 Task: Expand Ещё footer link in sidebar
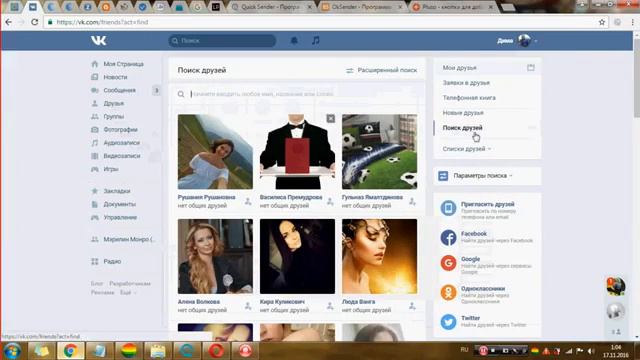click(x=127, y=293)
